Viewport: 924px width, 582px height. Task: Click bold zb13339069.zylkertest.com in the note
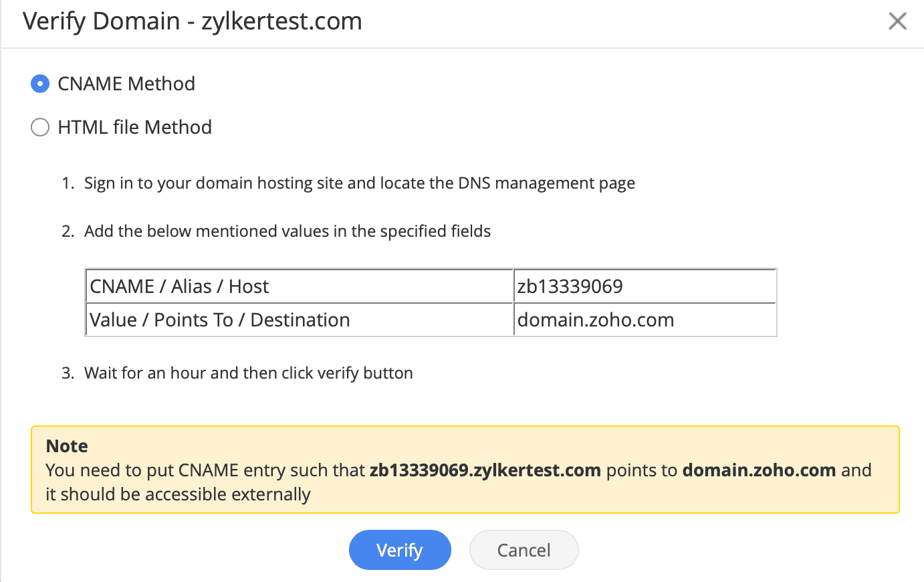coord(485,470)
